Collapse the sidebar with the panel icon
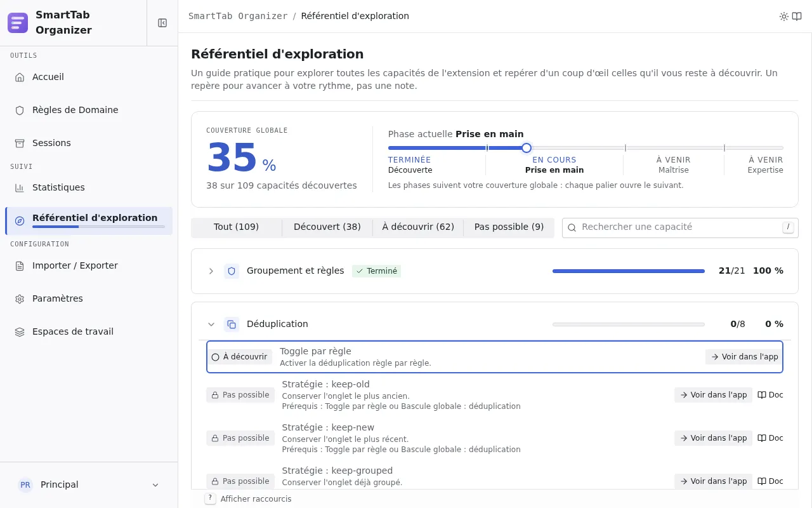Image resolution: width=812 pixels, height=508 pixels. point(162,23)
